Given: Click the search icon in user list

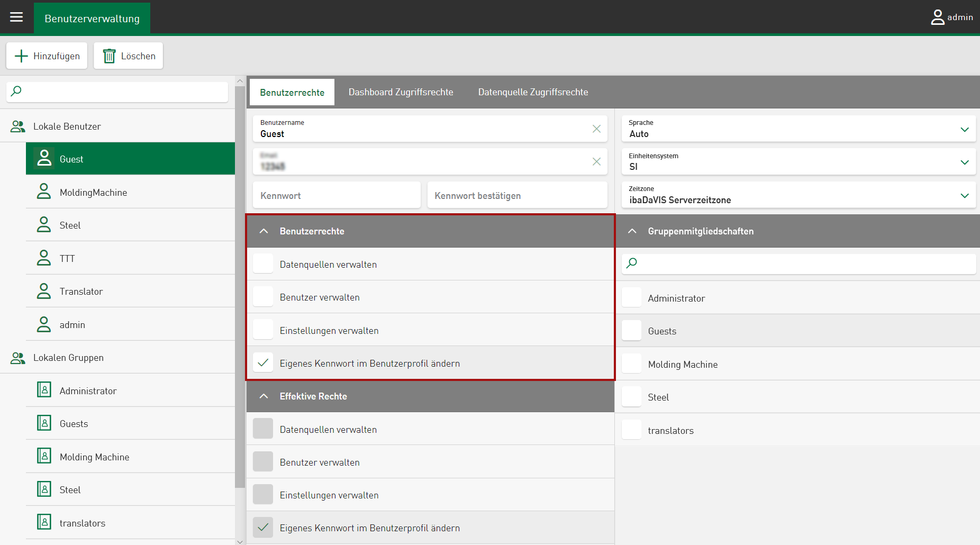Looking at the screenshot, I should tap(16, 91).
